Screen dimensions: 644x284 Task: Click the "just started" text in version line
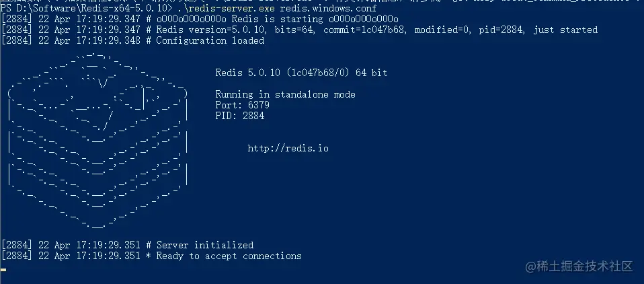click(565, 30)
